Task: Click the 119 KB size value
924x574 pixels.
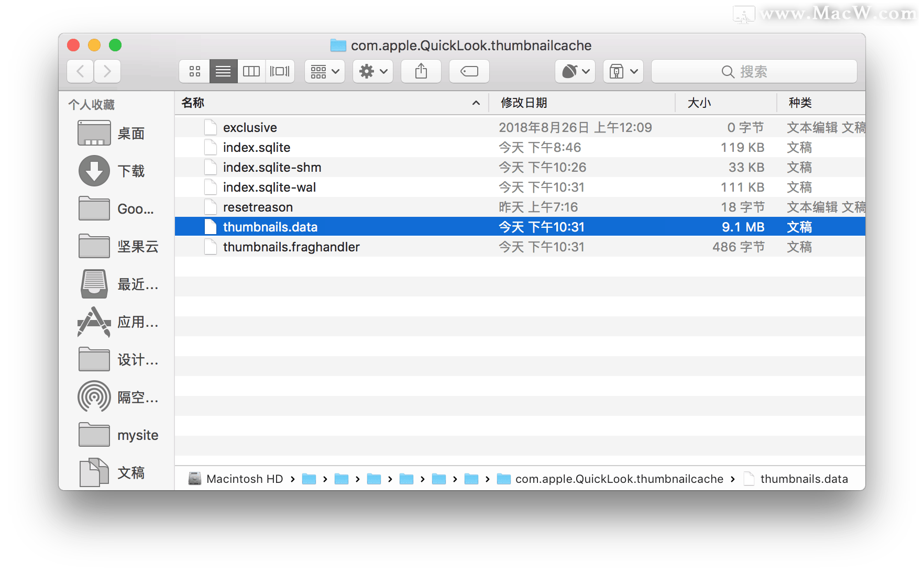Action: pyautogui.click(x=742, y=147)
